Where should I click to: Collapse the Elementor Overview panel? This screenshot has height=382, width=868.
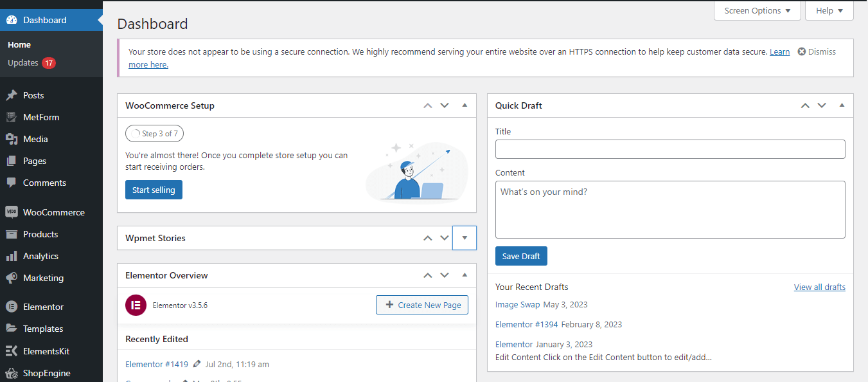(465, 275)
